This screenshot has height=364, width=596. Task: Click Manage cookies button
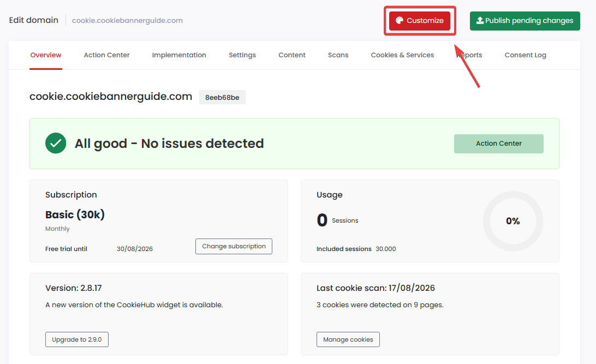(x=348, y=339)
